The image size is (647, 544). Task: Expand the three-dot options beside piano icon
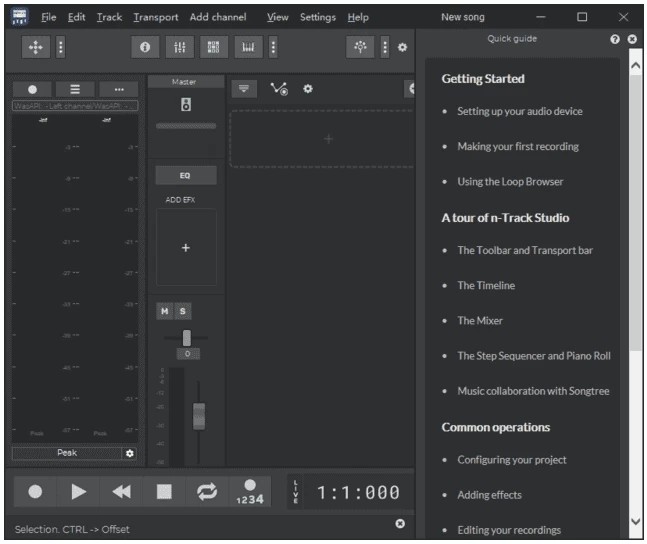[x=273, y=47]
